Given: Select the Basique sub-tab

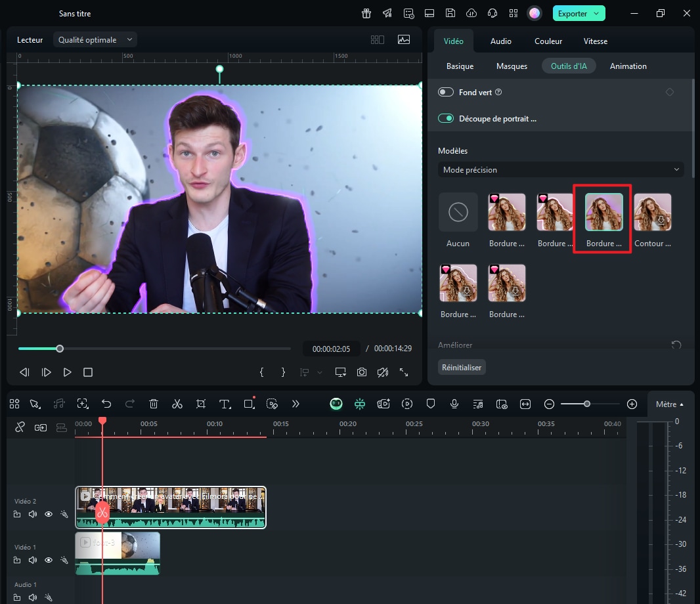Looking at the screenshot, I should coord(460,66).
